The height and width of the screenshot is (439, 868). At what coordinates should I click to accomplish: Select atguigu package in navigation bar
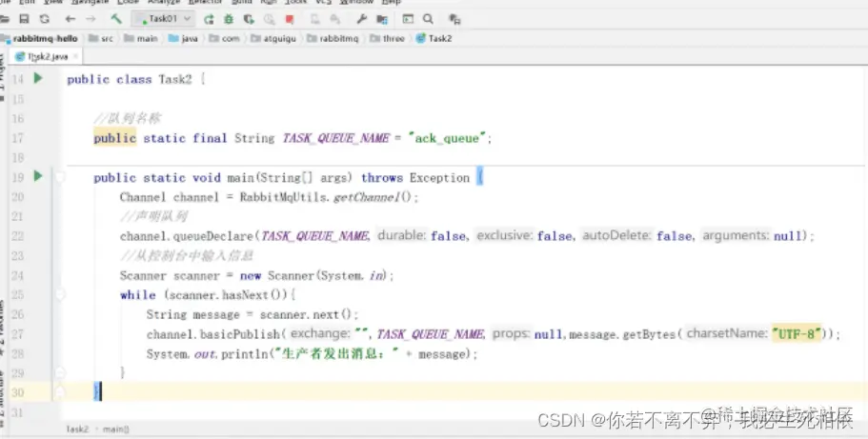(x=273, y=39)
